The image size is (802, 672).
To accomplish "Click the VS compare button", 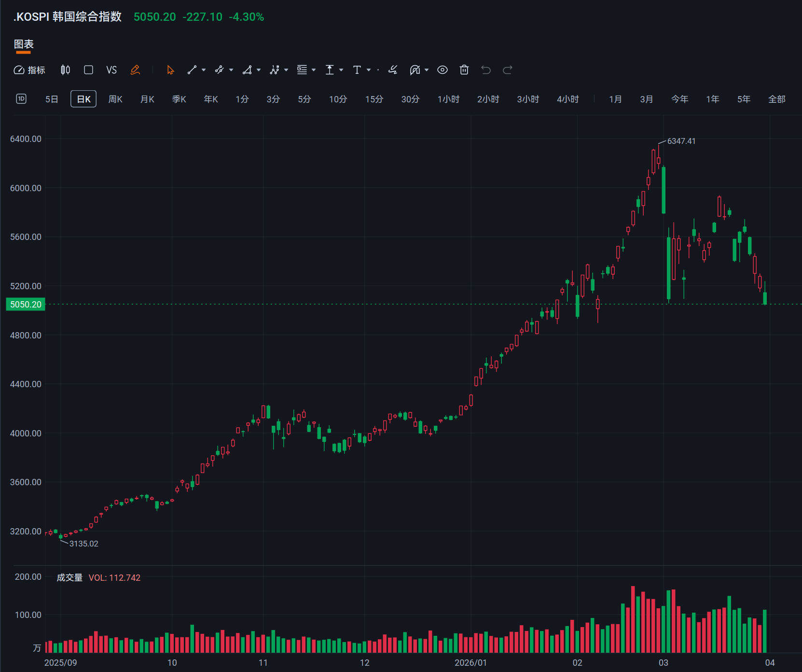I will click(x=111, y=70).
